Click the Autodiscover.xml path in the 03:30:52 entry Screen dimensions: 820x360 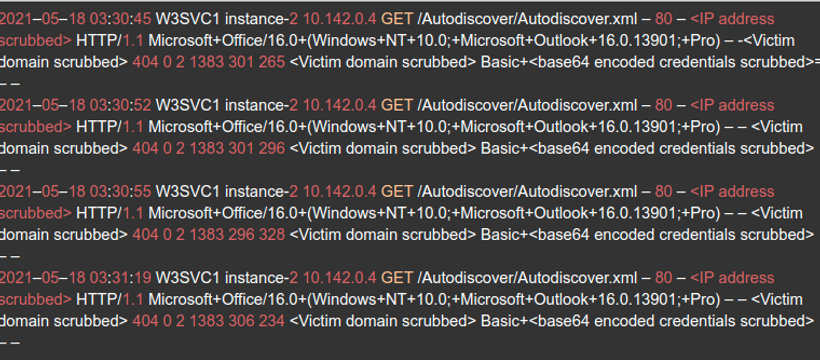tap(527, 105)
